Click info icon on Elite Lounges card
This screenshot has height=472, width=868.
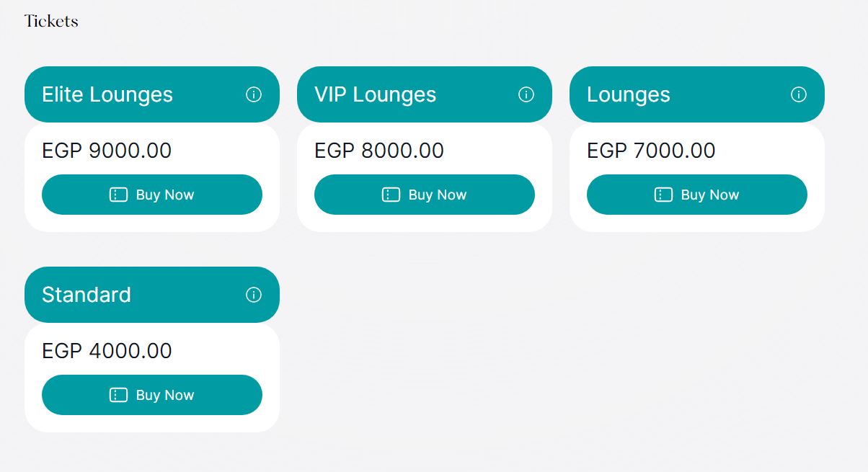point(254,94)
